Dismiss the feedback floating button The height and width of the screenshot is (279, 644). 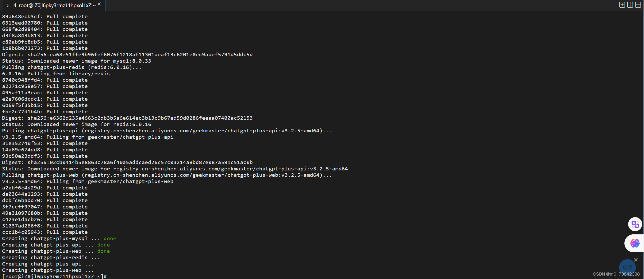point(636,260)
